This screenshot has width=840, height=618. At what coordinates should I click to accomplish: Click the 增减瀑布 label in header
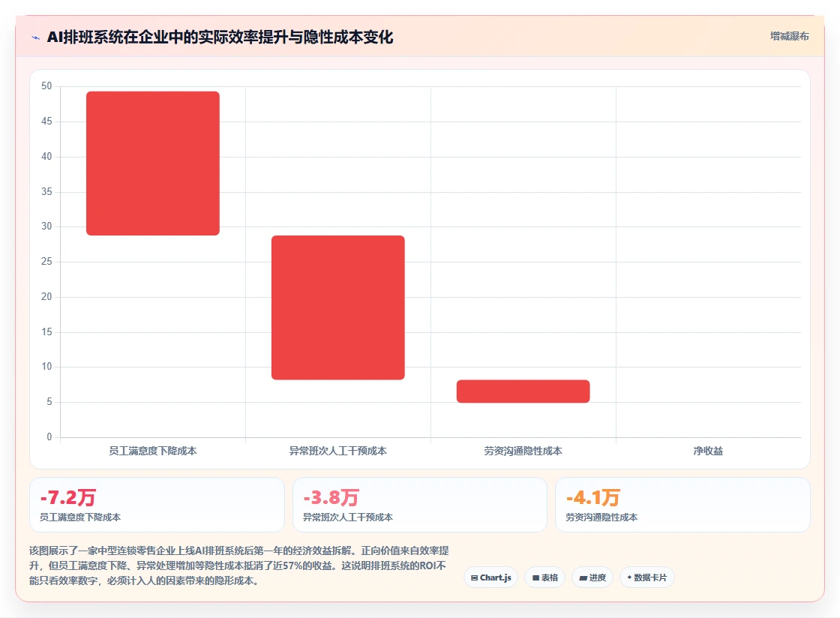pos(789,37)
